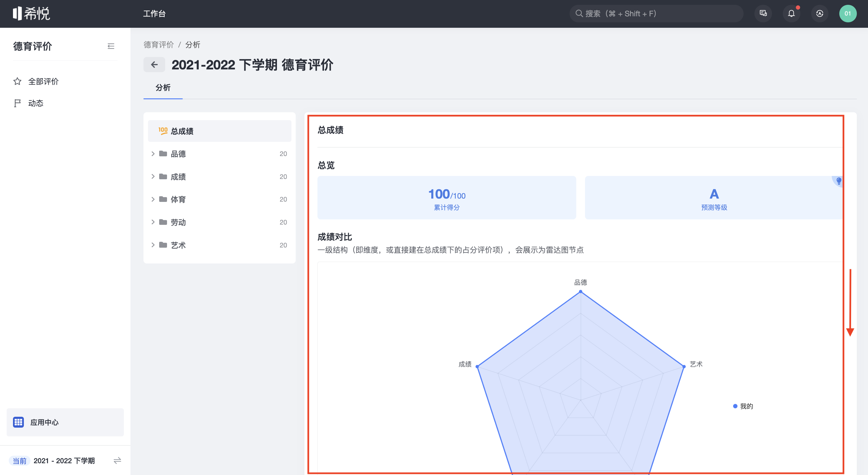The width and height of the screenshot is (868, 475).
Task: Click the score 20 in 艺术 row
Action: coord(283,245)
